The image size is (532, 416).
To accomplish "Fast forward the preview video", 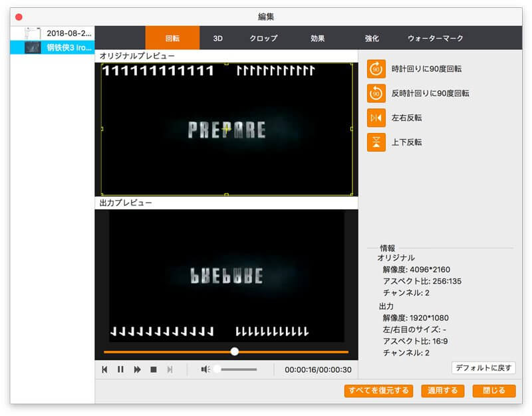I will point(137,369).
